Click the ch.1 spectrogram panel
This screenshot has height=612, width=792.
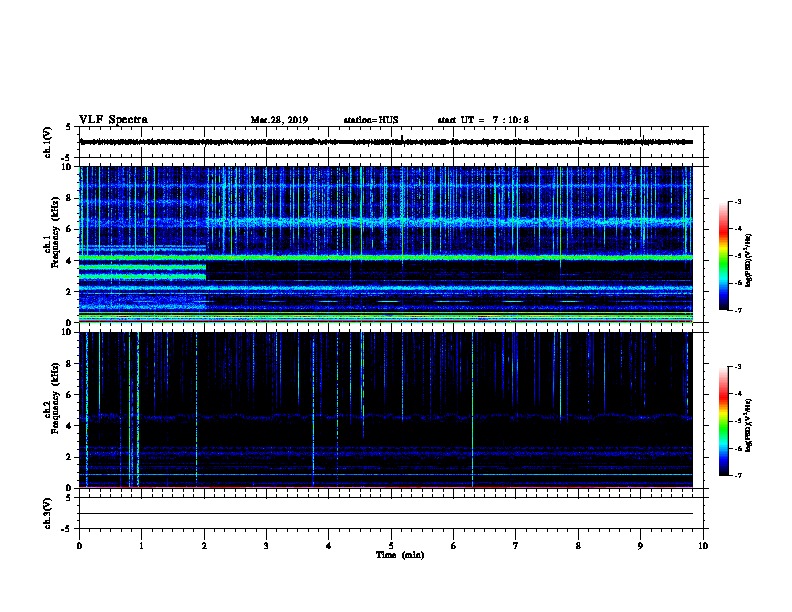[x=386, y=244]
